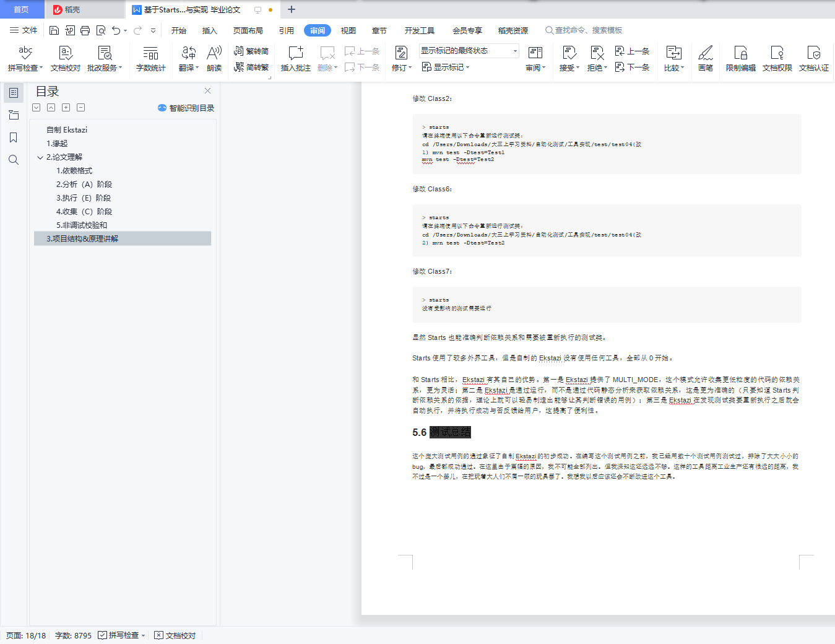The height and width of the screenshot is (644, 835).
Task: Open the 拼写检查 spell check tool
Action: tap(25, 59)
